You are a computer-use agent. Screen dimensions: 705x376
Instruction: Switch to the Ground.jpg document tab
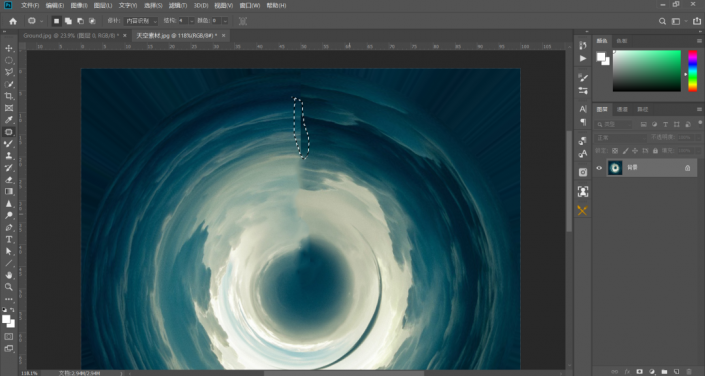click(x=71, y=36)
